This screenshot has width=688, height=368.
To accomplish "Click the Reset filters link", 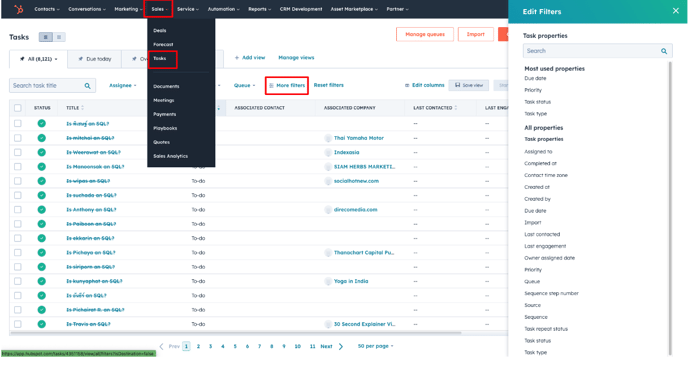I will [x=329, y=85].
